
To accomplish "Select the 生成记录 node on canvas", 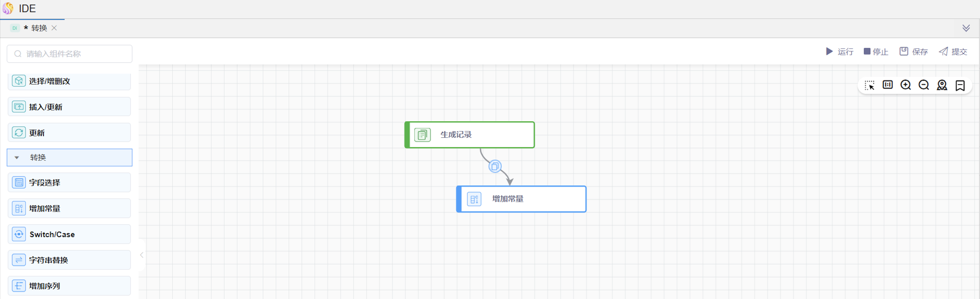I will [x=469, y=134].
